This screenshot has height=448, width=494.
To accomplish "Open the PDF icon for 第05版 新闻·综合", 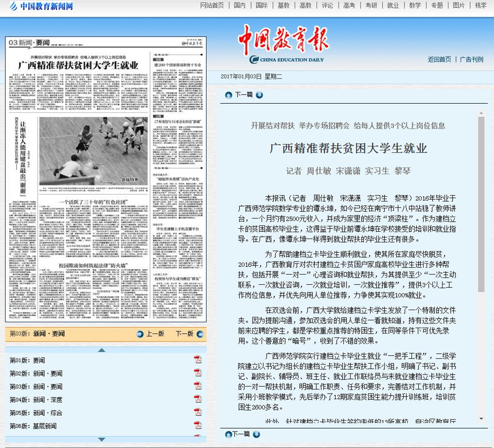I will click(x=198, y=412).
